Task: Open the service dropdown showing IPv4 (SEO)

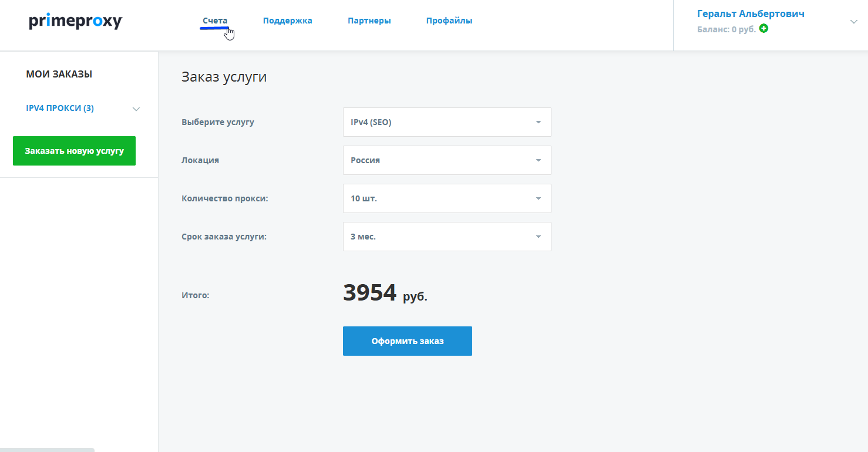Action: click(447, 122)
